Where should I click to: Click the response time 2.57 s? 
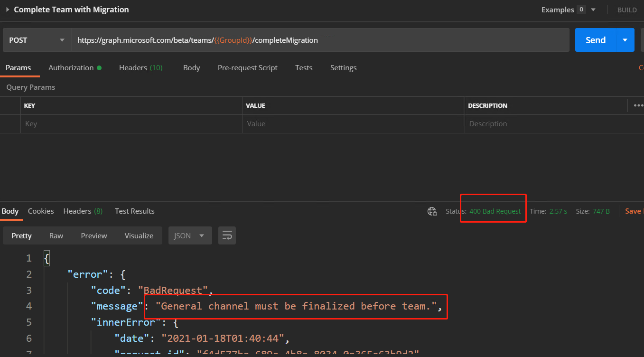(558, 211)
